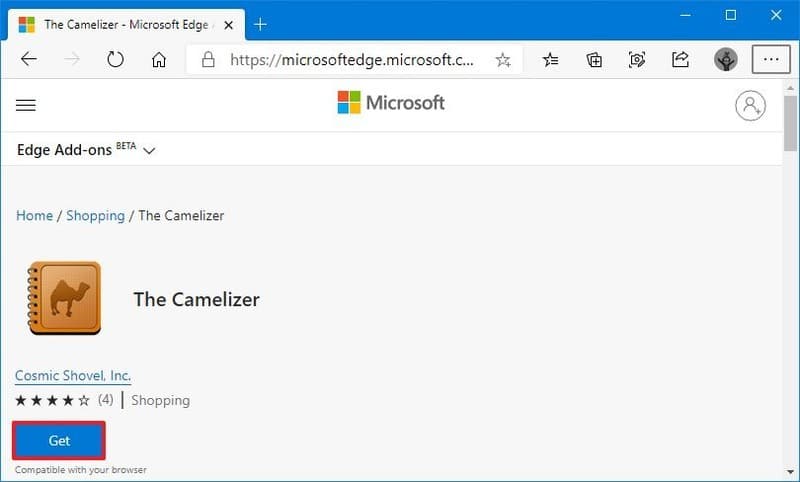Click the address bar URL

pos(352,60)
